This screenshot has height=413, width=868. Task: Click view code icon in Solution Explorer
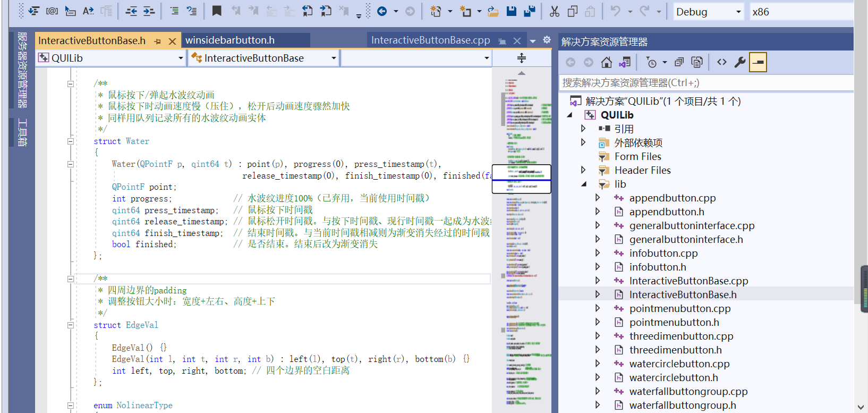(x=722, y=62)
